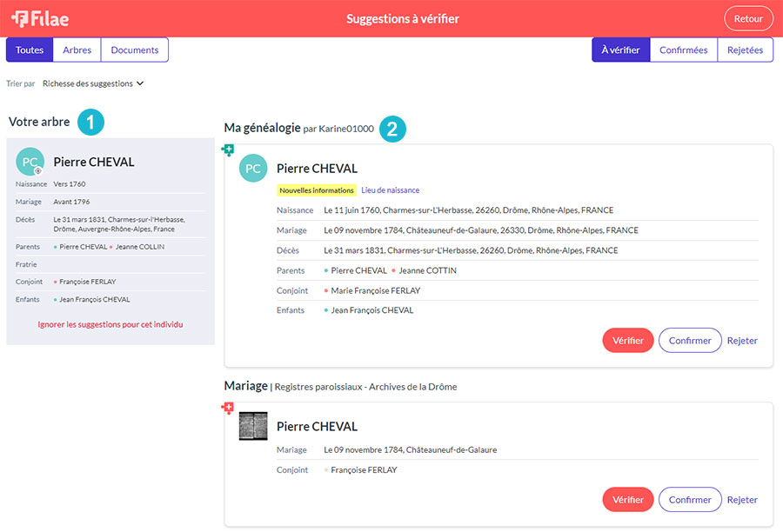Switch to the Documents tab

tap(135, 50)
